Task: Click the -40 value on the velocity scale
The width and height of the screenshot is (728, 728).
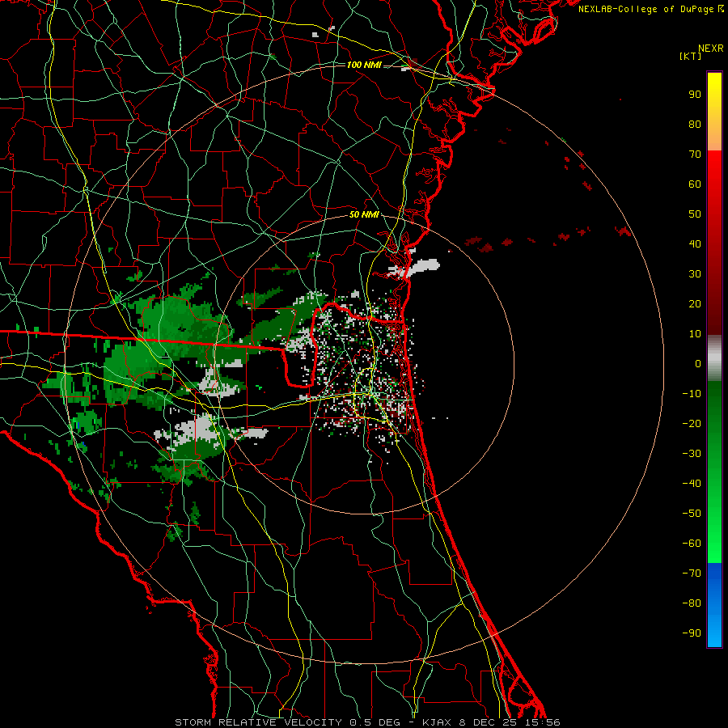Action: (692, 484)
